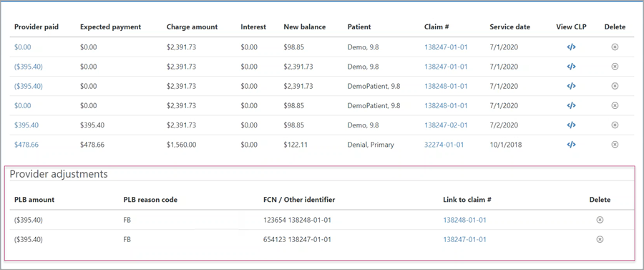Delete the claim row for 32274-01-01
644x270 pixels.
(x=615, y=145)
